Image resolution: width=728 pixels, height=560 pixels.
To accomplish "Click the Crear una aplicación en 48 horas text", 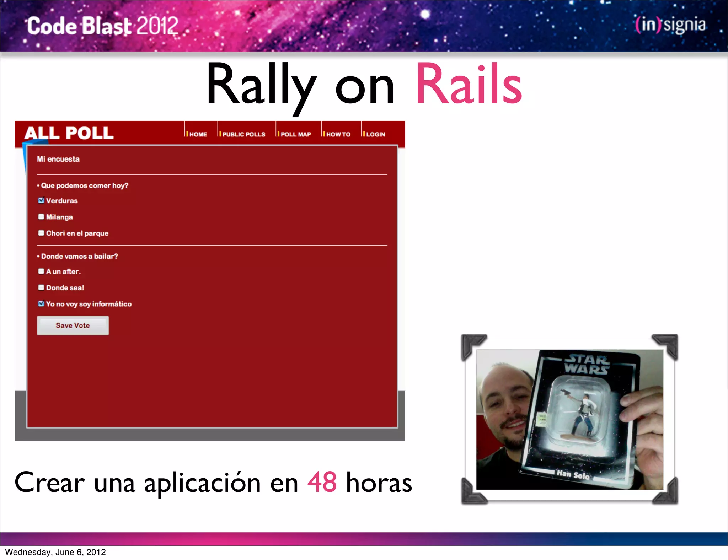I will [x=213, y=483].
